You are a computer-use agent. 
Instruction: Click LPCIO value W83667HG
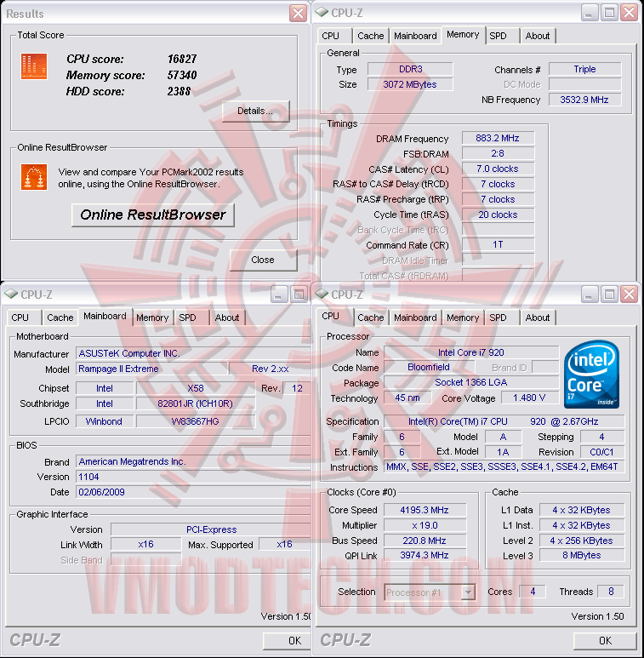coord(196,421)
